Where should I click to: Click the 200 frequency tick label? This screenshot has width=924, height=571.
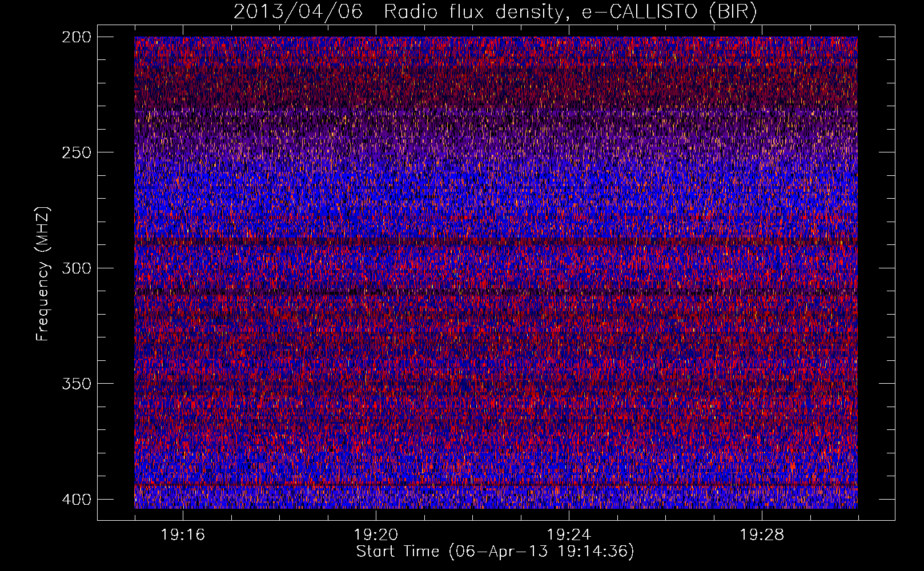click(76, 37)
